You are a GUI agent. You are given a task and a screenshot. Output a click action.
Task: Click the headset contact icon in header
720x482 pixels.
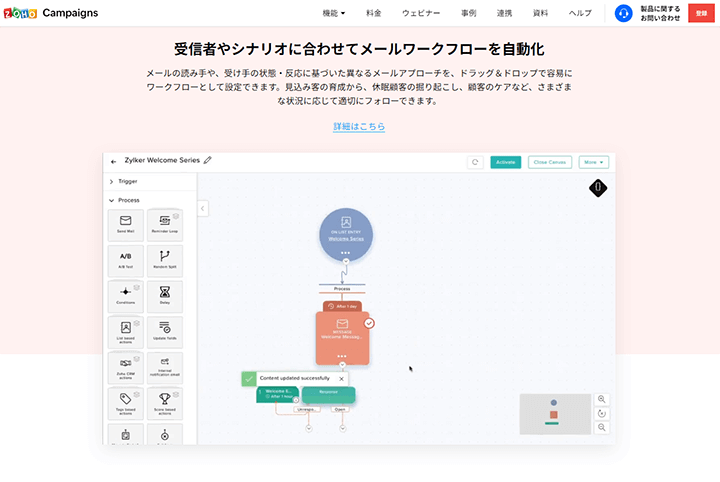pos(623,13)
